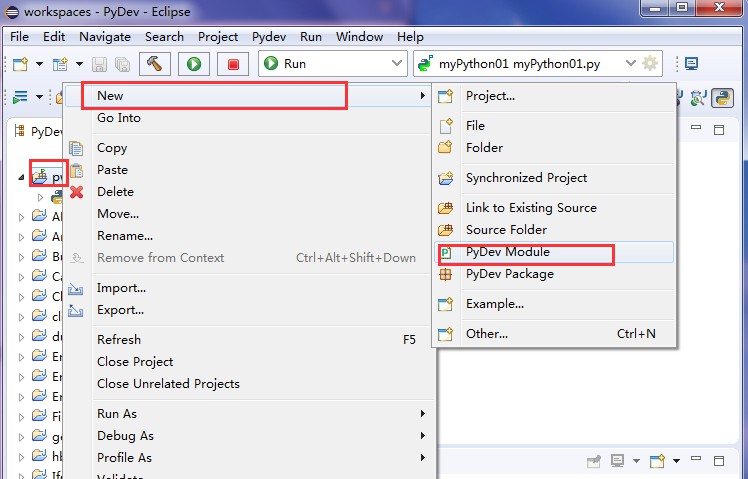Open the dropdown arrow beside New wizard icon
The image size is (748, 479).
[x=40, y=63]
